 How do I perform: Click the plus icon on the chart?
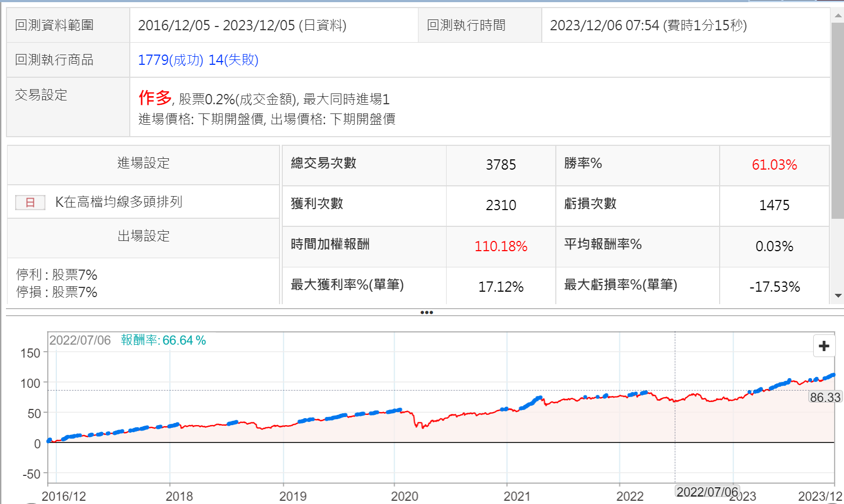pyautogui.click(x=824, y=346)
